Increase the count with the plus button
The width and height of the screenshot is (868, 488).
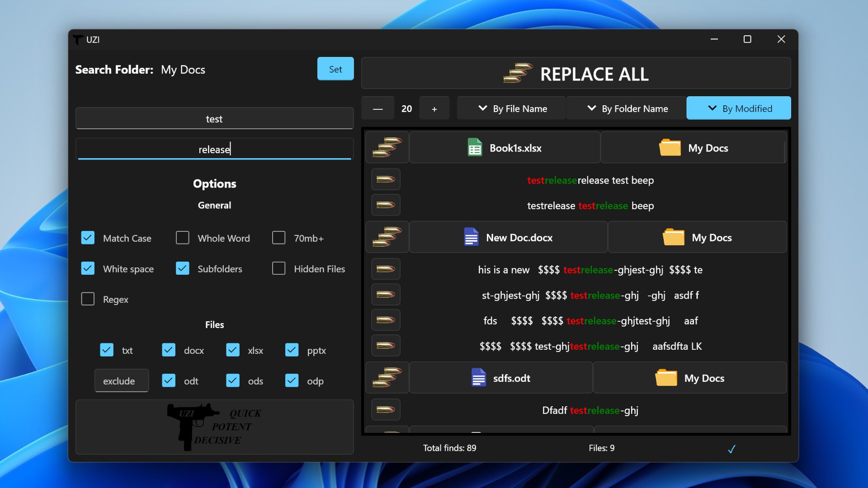(434, 109)
